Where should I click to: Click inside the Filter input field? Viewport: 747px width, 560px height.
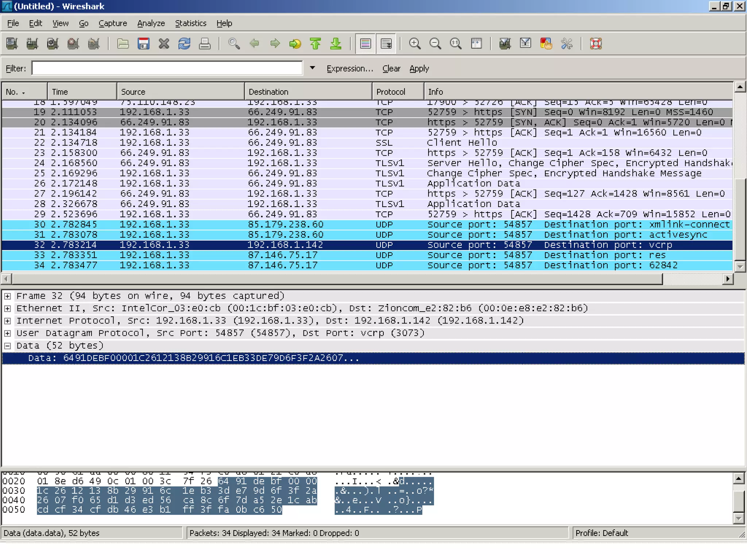click(x=167, y=68)
